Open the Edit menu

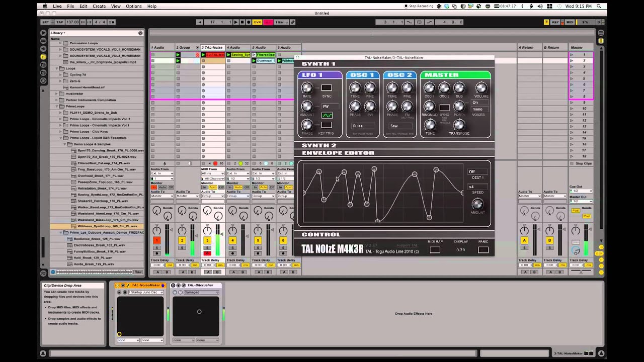tap(83, 6)
